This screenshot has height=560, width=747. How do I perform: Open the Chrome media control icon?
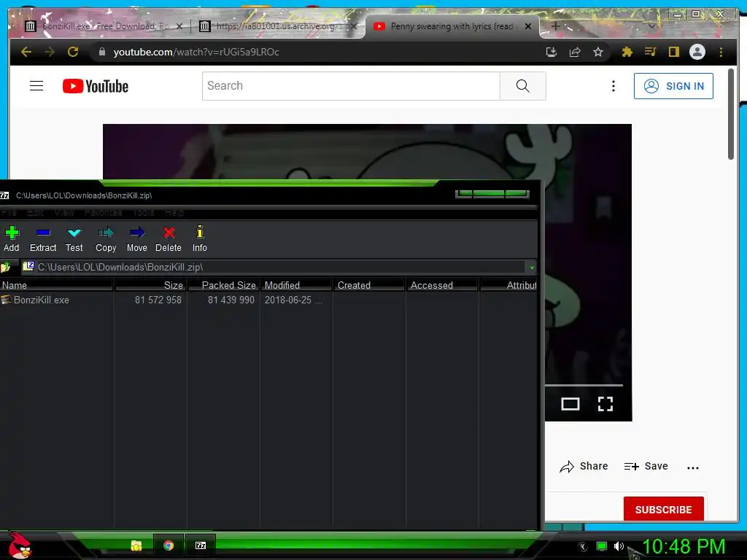[x=650, y=52]
